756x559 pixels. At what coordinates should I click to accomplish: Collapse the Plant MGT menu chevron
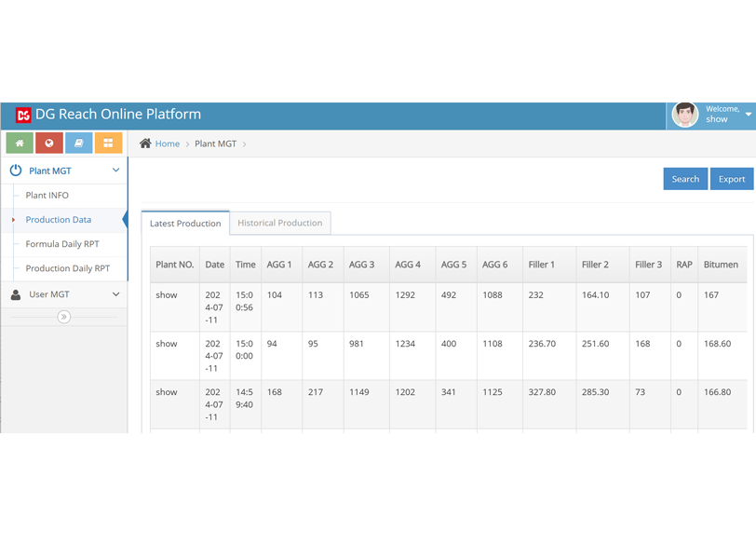pyautogui.click(x=115, y=170)
